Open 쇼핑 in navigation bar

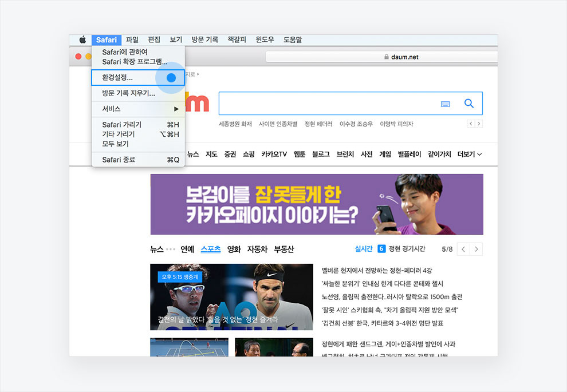pyautogui.click(x=249, y=155)
